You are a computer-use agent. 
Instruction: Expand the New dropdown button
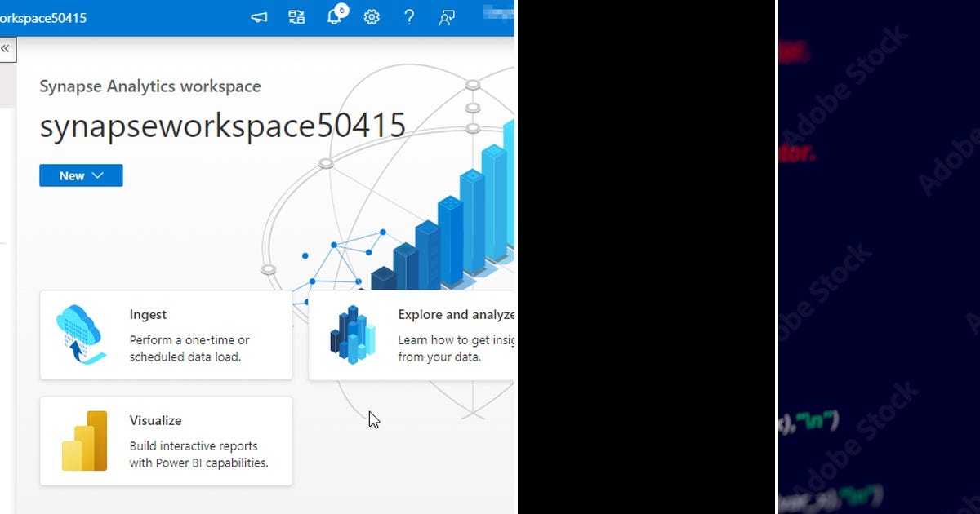click(80, 175)
